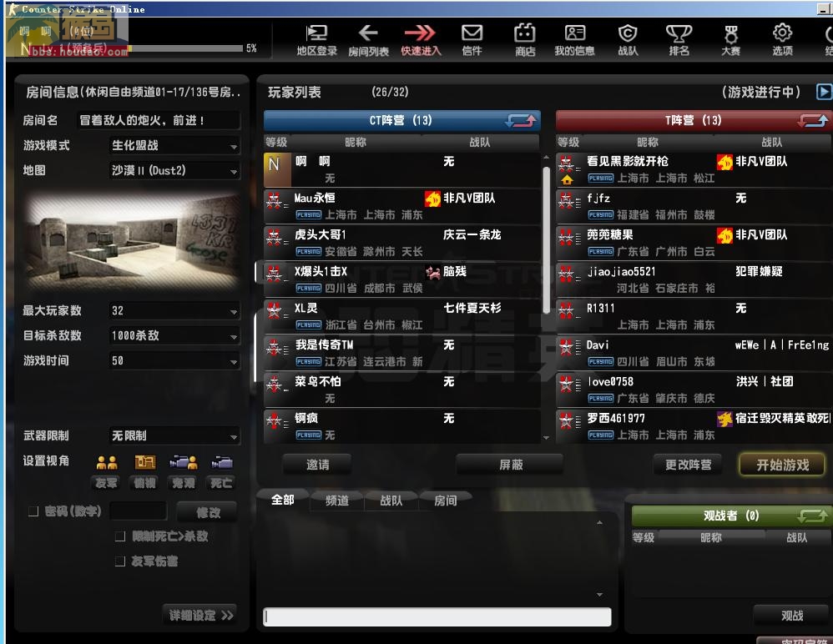Click the 更改阵营 change team button
Screen dimensions: 833x644
[x=688, y=465]
